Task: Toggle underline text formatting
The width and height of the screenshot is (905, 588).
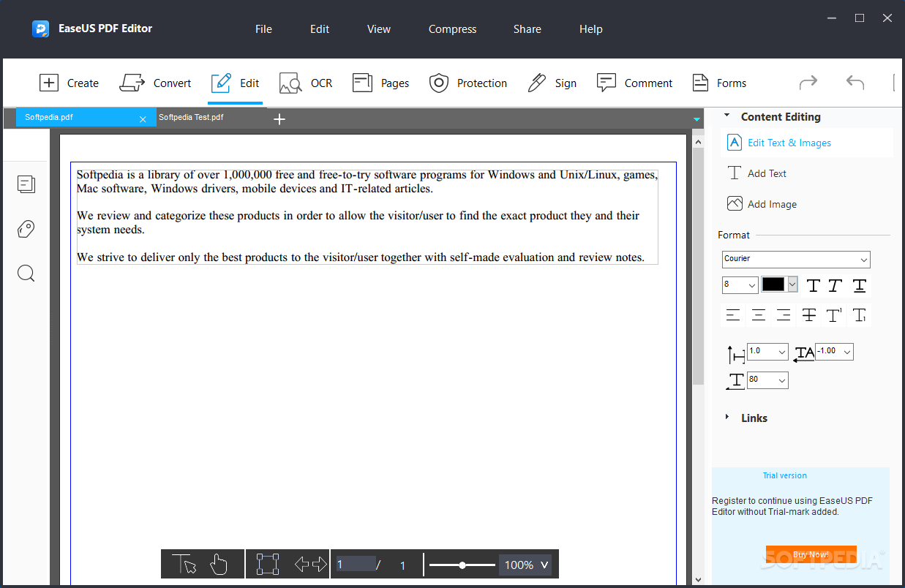Action: point(860,285)
